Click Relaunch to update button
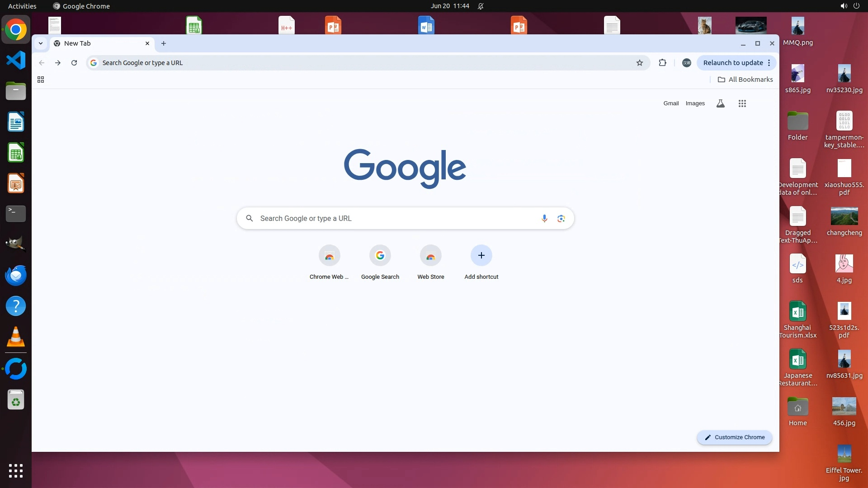868x488 pixels. (732, 63)
